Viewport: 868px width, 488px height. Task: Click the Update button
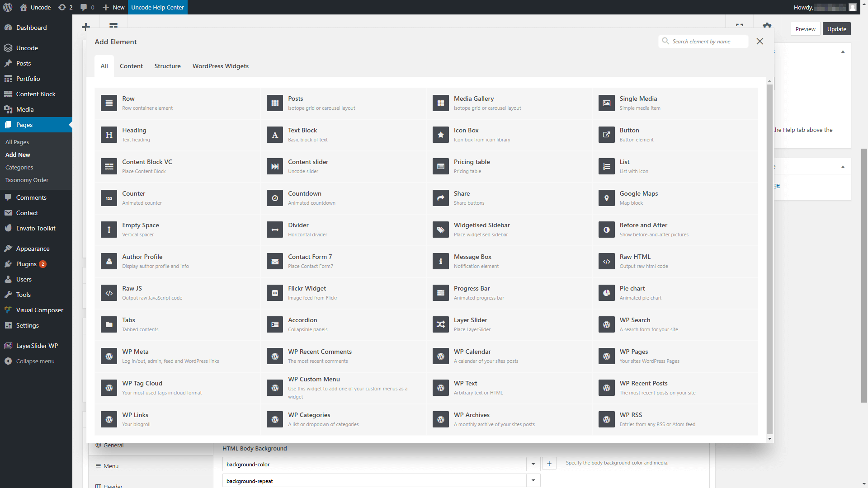[x=836, y=29]
